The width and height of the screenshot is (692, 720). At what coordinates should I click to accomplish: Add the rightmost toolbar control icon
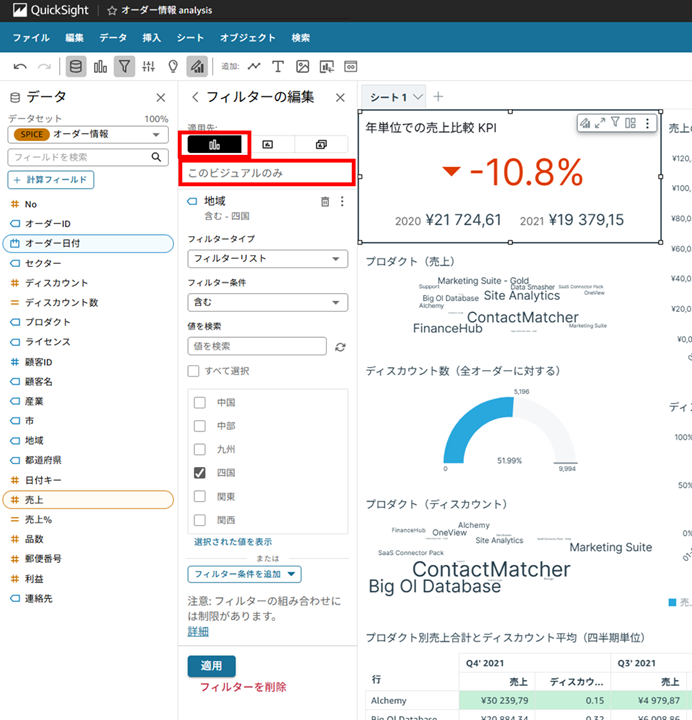point(351,67)
